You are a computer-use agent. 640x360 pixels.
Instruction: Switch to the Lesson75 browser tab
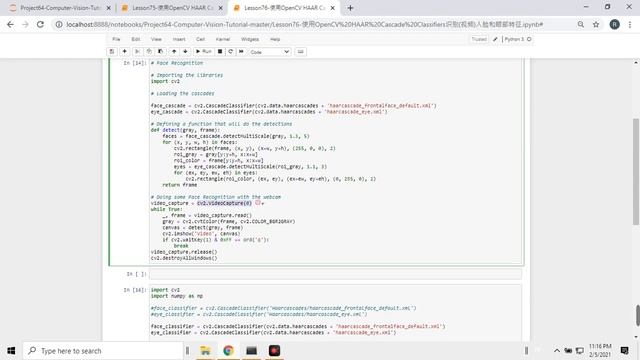tap(172, 8)
